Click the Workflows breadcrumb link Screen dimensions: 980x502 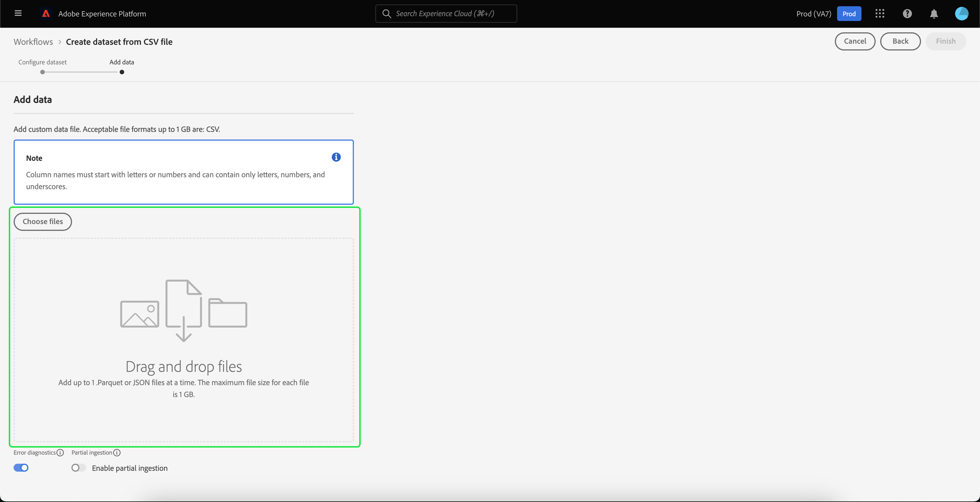click(33, 42)
